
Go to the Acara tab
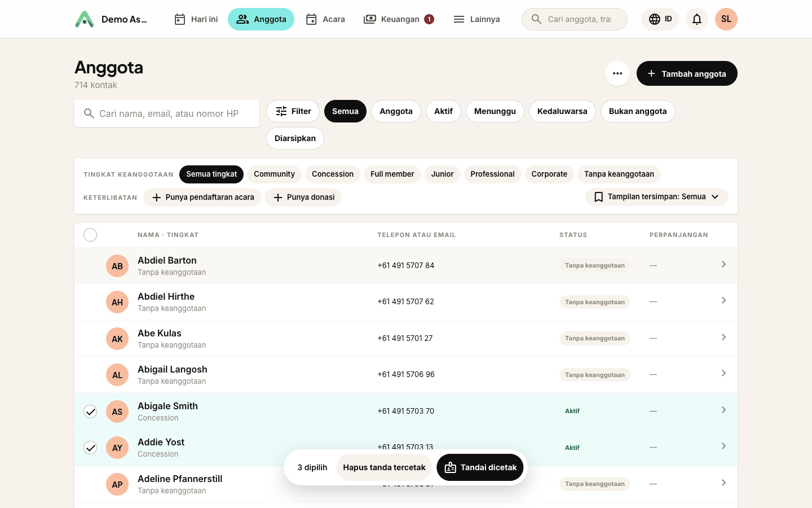(325, 19)
